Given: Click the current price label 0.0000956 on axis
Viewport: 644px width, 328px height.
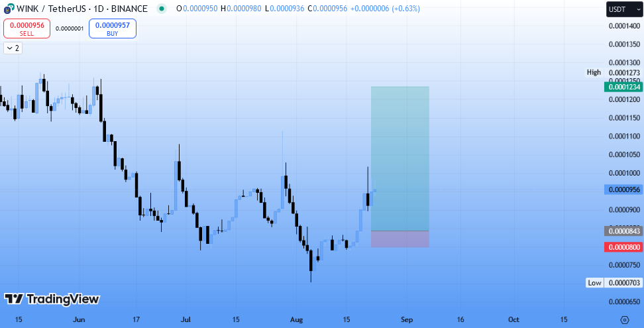Looking at the screenshot, I should 623,190.
